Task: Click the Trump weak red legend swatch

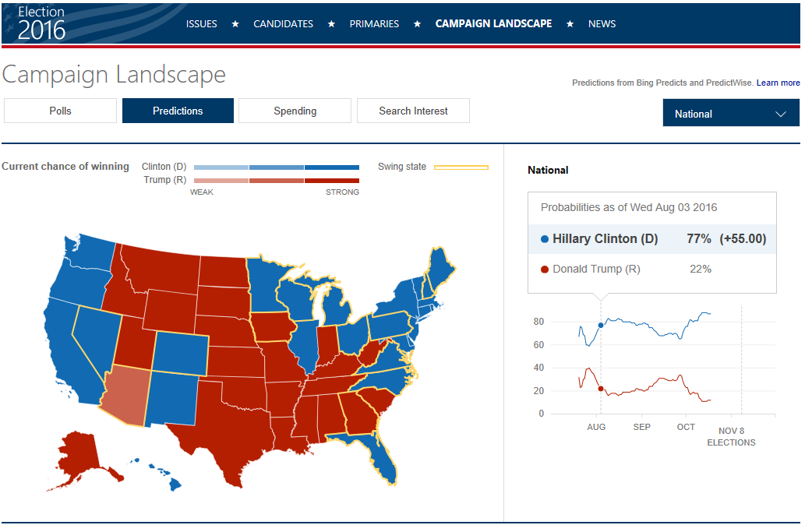Action: (x=221, y=181)
